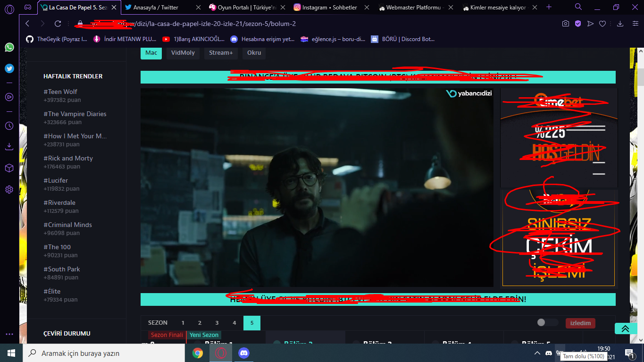Click the lock icon in address bar

80,24
